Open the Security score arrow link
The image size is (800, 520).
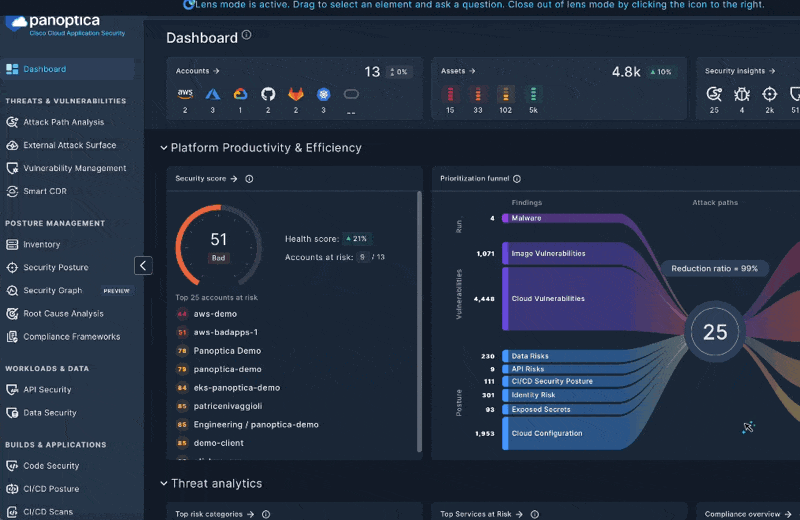tap(206, 179)
